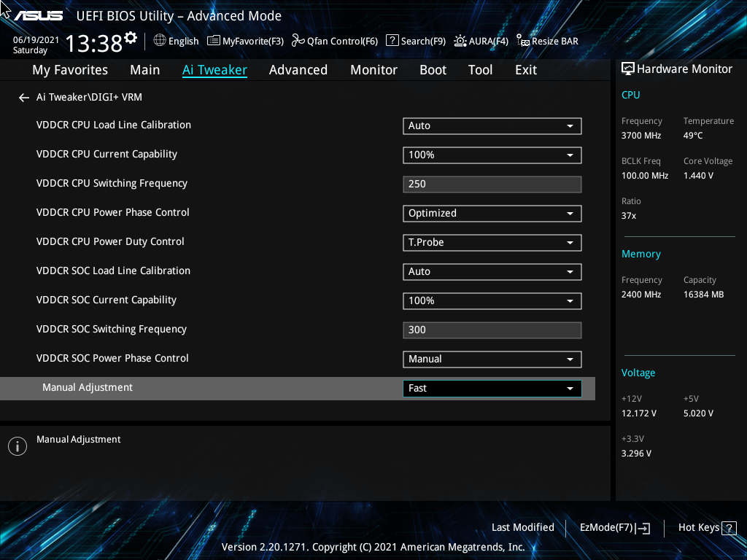The image size is (747, 560).
Task: Open the Manual Adjustment dropdown set to Fast
Action: [492, 388]
